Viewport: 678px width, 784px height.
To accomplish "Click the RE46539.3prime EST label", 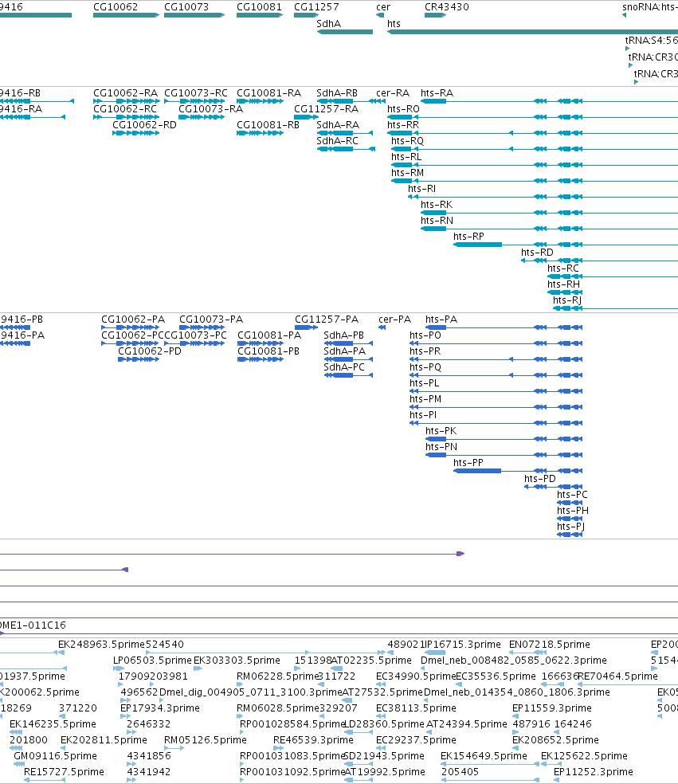I will pos(313,741).
